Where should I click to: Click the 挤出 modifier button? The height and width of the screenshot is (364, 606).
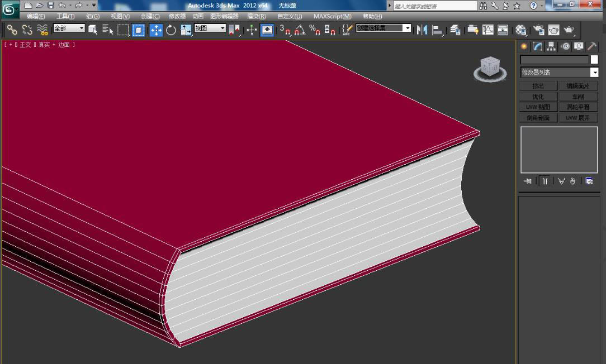pos(538,86)
